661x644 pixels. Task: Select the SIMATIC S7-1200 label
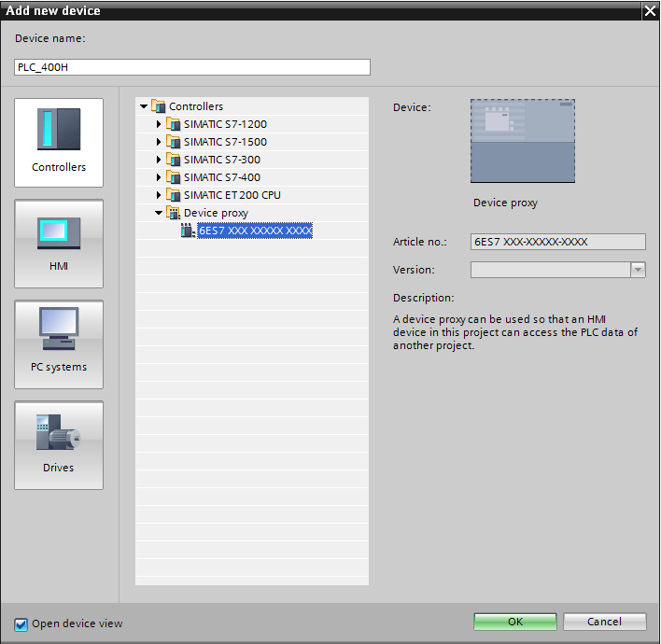pos(225,124)
